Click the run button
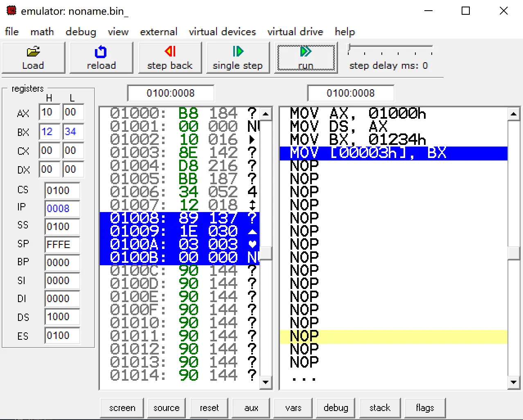Screen dimensions: 523x420 point(306,58)
